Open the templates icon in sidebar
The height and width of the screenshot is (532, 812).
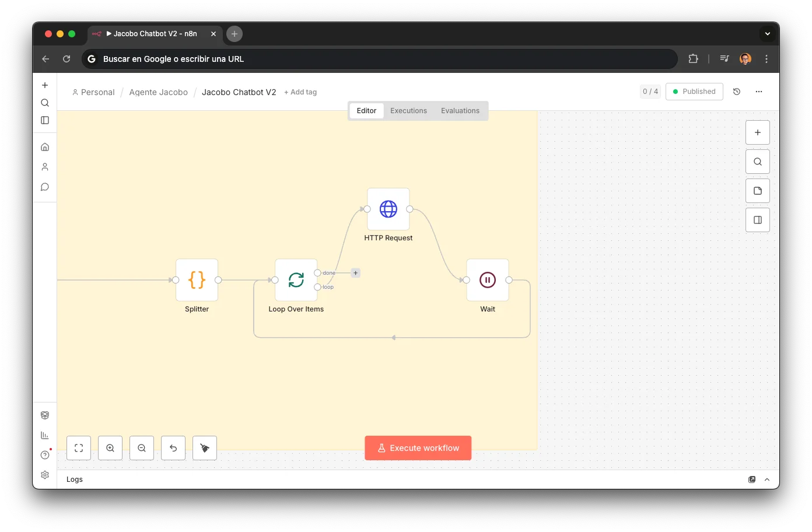pyautogui.click(x=45, y=415)
